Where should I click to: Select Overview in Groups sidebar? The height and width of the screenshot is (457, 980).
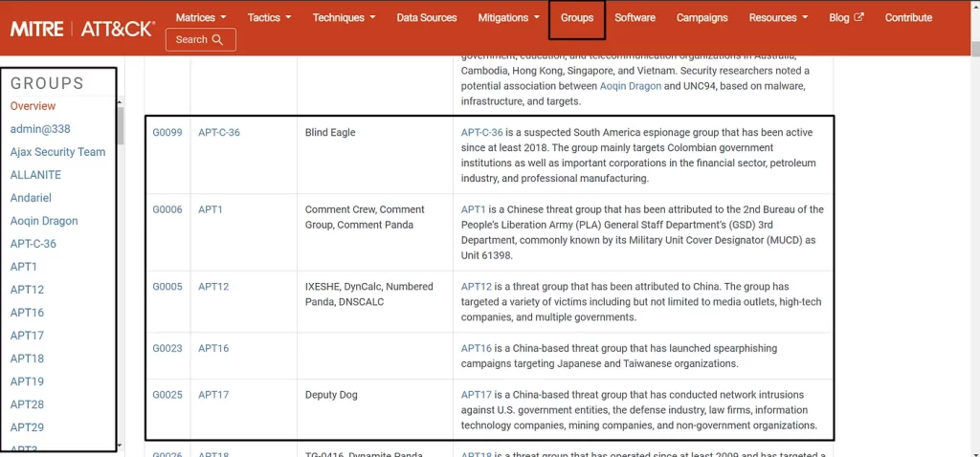33,106
